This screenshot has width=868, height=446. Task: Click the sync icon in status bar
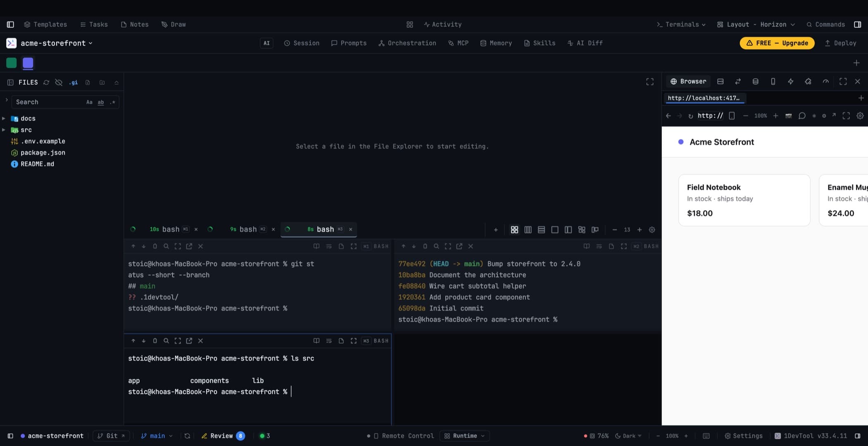pyautogui.click(x=187, y=436)
